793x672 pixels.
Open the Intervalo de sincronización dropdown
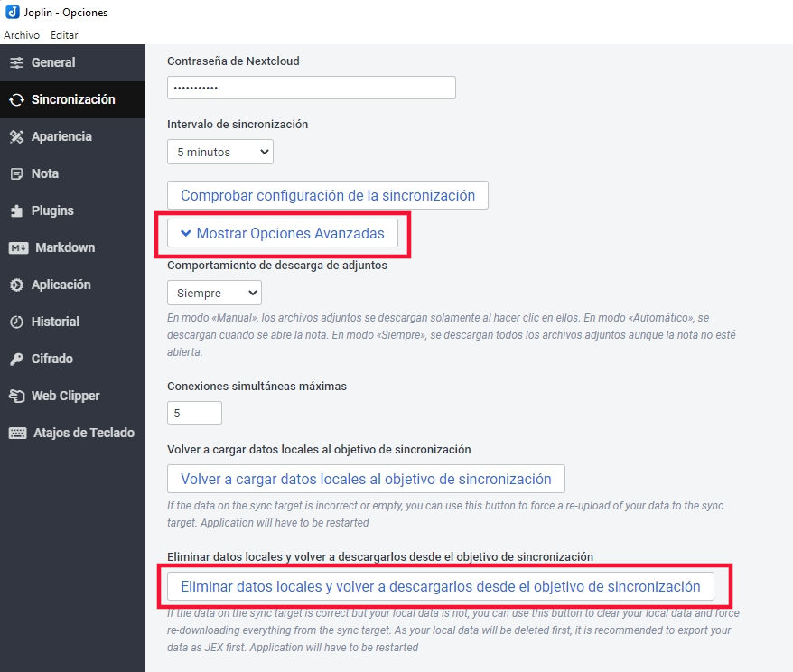tap(220, 152)
